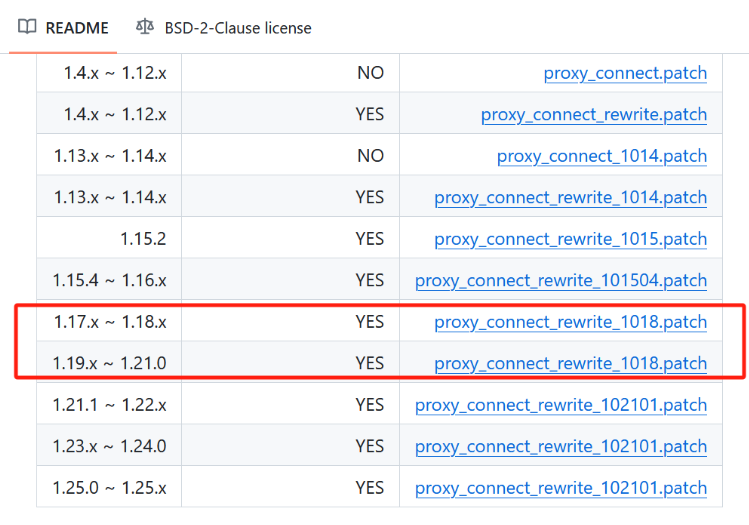This screenshot has width=749, height=525.
Task: Open the proxy_connect_rewrite_101504.patch link
Action: 561,280
